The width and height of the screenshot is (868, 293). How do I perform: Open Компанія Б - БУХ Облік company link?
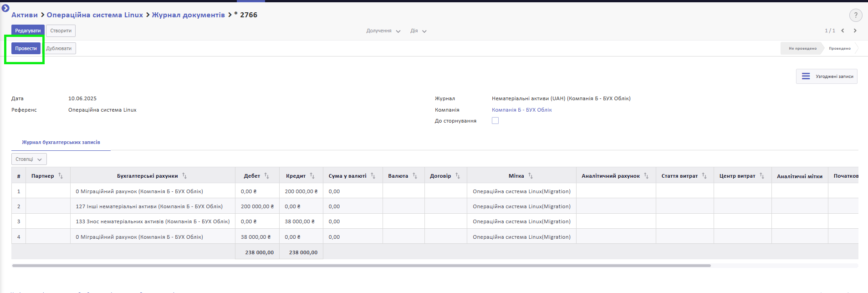click(521, 110)
